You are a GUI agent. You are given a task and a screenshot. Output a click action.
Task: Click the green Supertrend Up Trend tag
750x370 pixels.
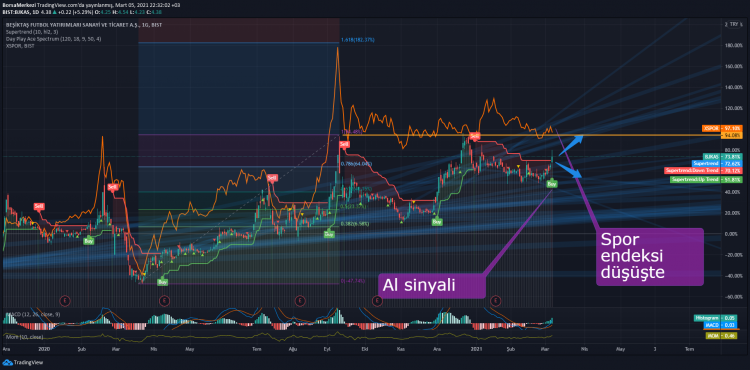[x=706, y=180]
